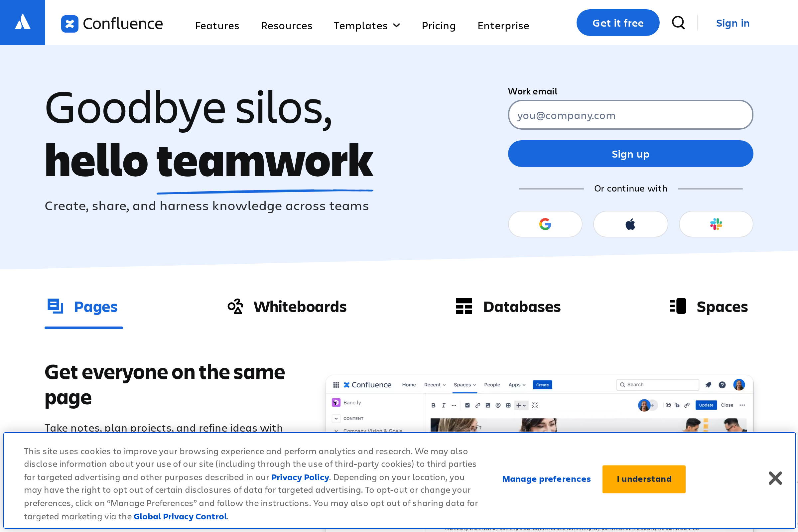Continue sign-up with the Slack icon
This screenshot has width=798, height=532.
(716, 224)
